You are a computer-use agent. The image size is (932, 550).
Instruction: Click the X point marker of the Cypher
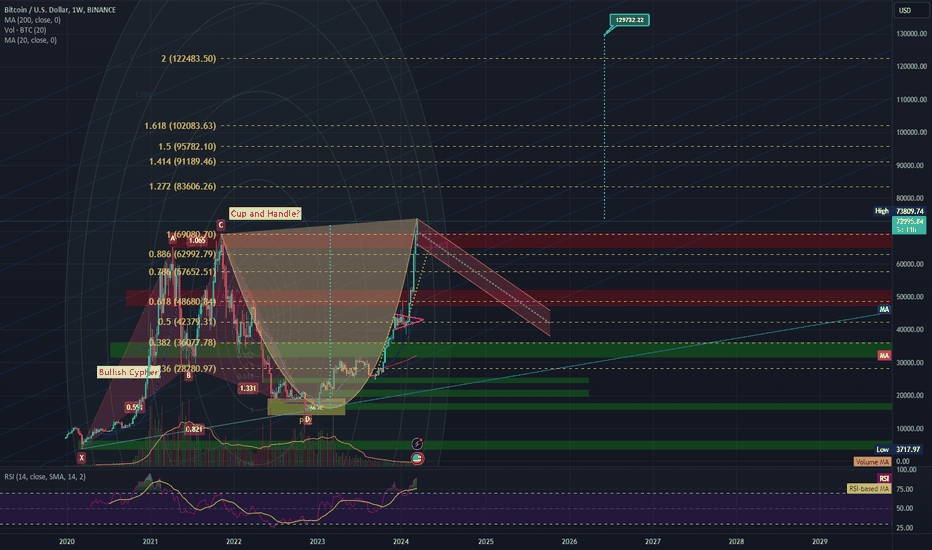pos(81,458)
